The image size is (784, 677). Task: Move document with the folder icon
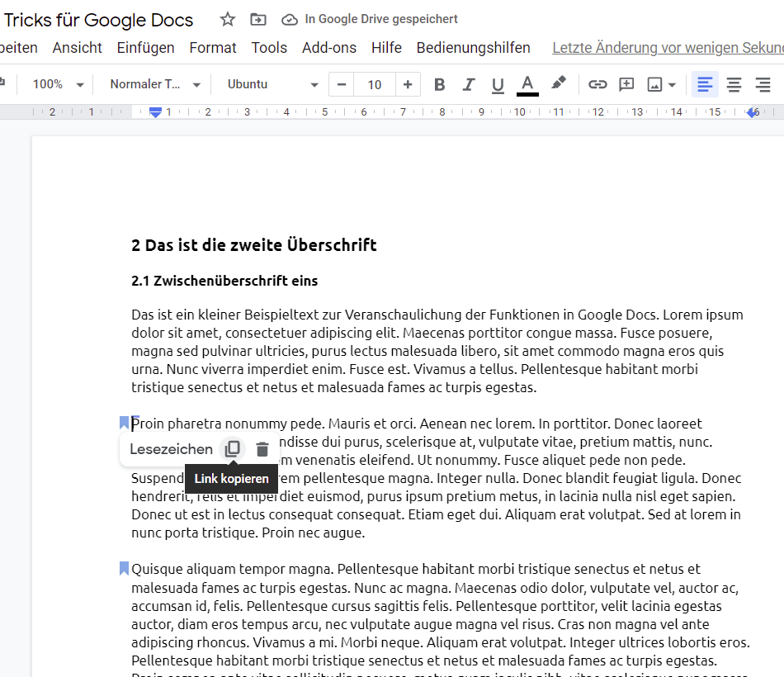click(x=258, y=20)
